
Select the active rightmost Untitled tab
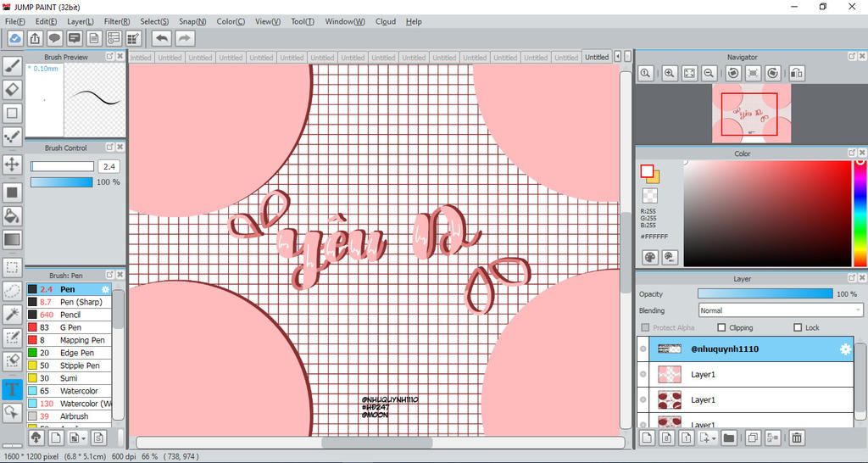pos(596,57)
